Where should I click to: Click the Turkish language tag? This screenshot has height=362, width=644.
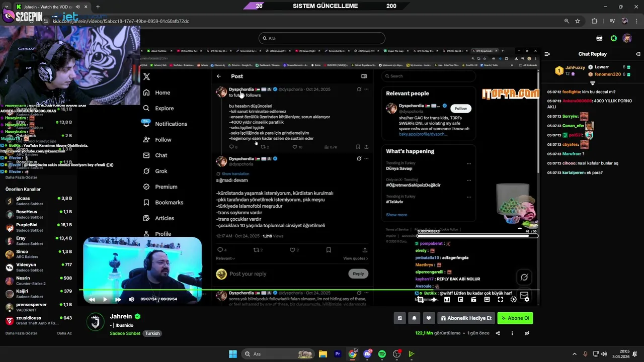[152, 333]
